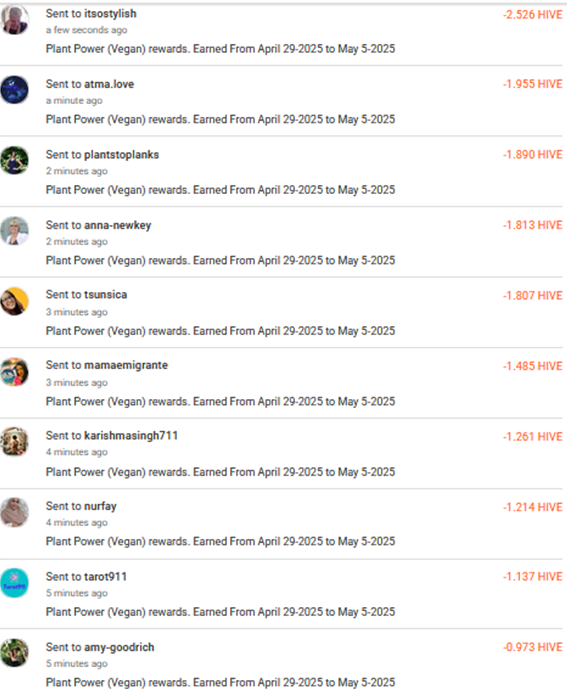The image size is (567, 692).
Task: Open karishmasingh711 profile avatar
Action: click(15, 442)
